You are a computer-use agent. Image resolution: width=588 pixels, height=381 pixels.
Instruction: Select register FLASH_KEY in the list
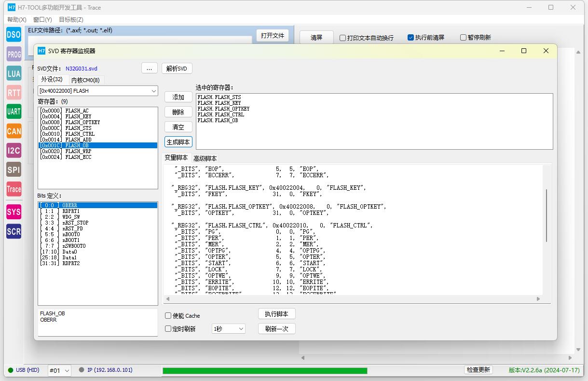pyautogui.click(x=98, y=116)
